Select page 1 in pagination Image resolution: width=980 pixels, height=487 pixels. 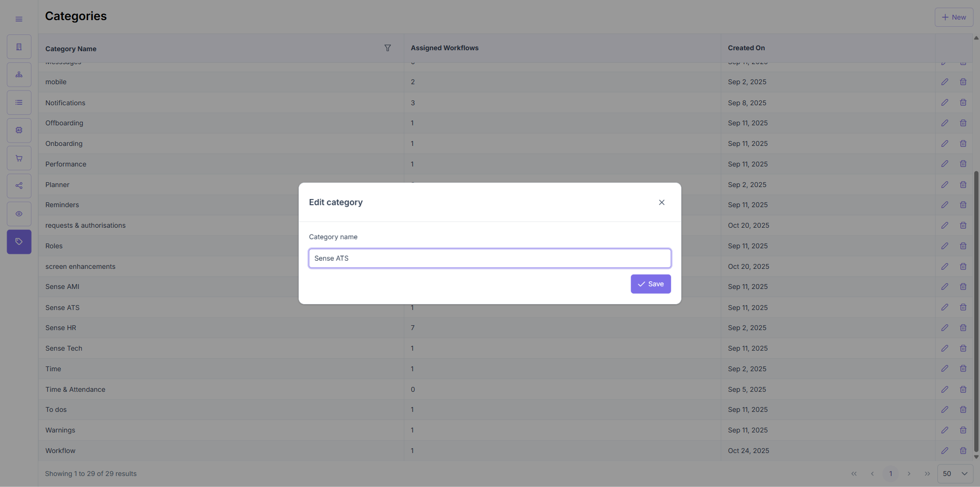pyautogui.click(x=891, y=474)
